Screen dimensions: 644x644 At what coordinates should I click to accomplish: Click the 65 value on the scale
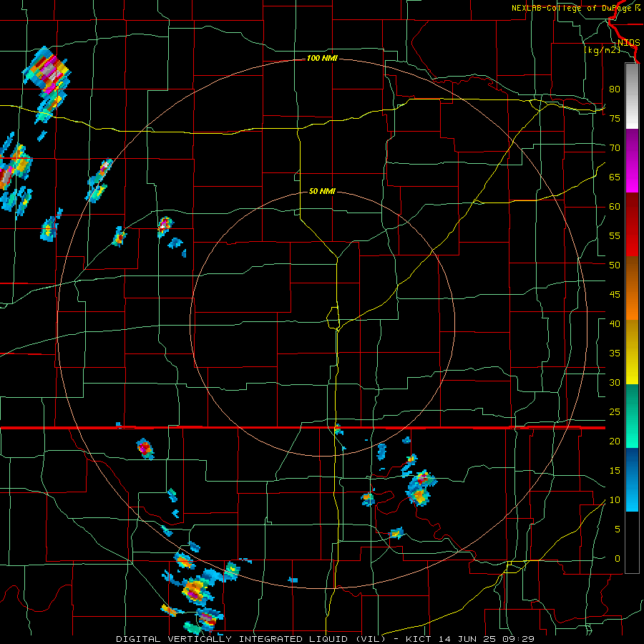point(615,177)
